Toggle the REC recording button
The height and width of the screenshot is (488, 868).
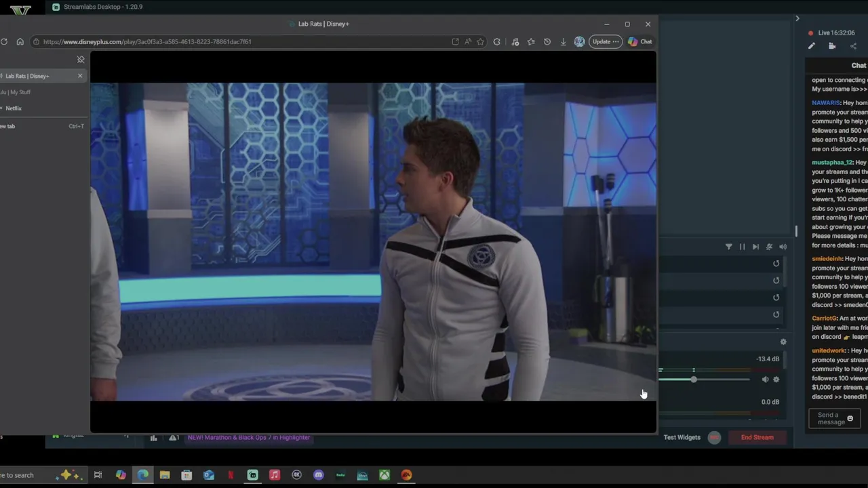point(714,437)
